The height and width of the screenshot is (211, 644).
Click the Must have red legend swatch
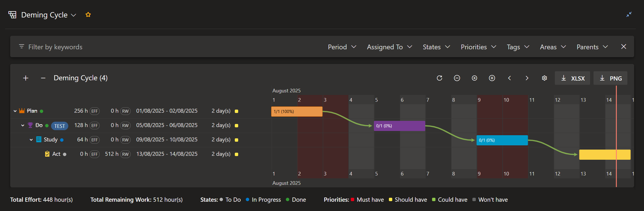point(352,199)
